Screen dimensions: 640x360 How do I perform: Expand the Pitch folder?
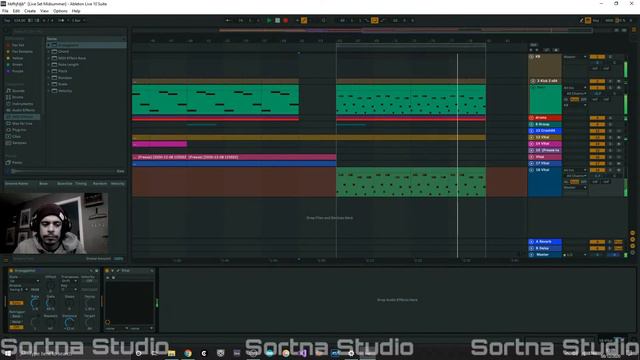click(49, 71)
